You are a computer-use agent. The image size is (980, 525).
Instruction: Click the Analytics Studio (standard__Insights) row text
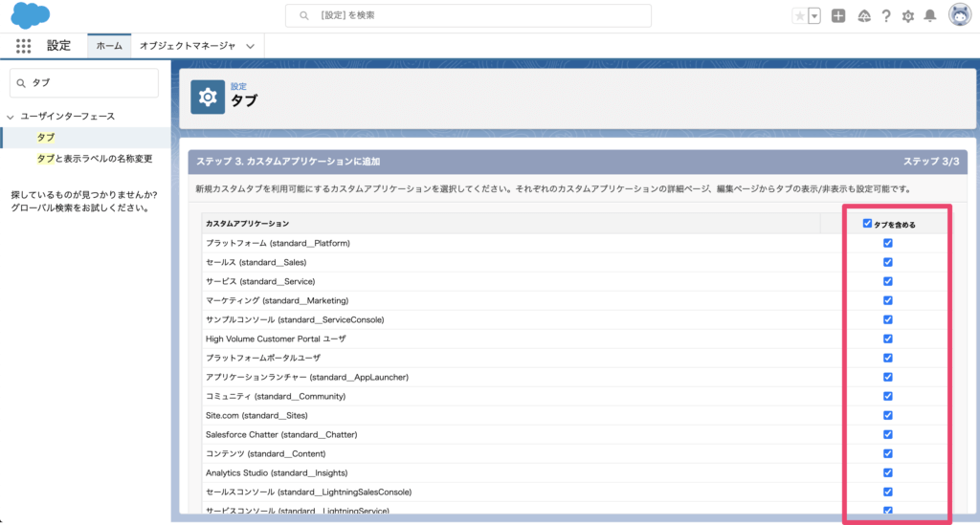[277, 473]
